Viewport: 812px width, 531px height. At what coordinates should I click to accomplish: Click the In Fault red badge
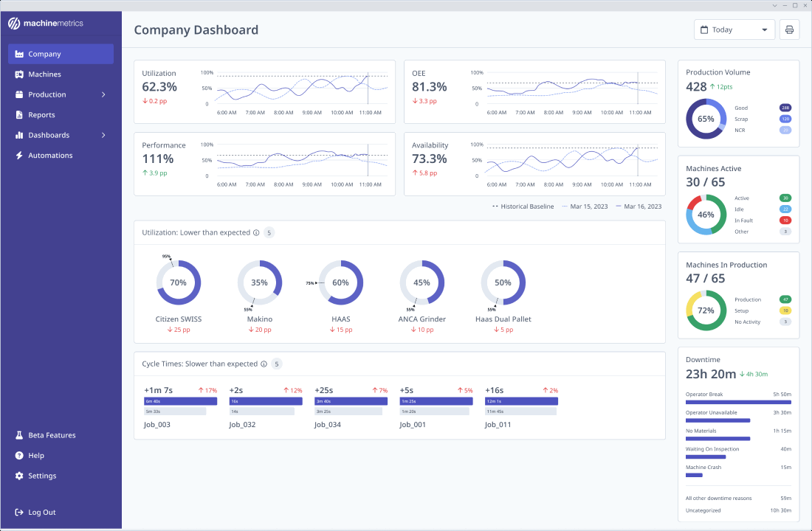[785, 221]
